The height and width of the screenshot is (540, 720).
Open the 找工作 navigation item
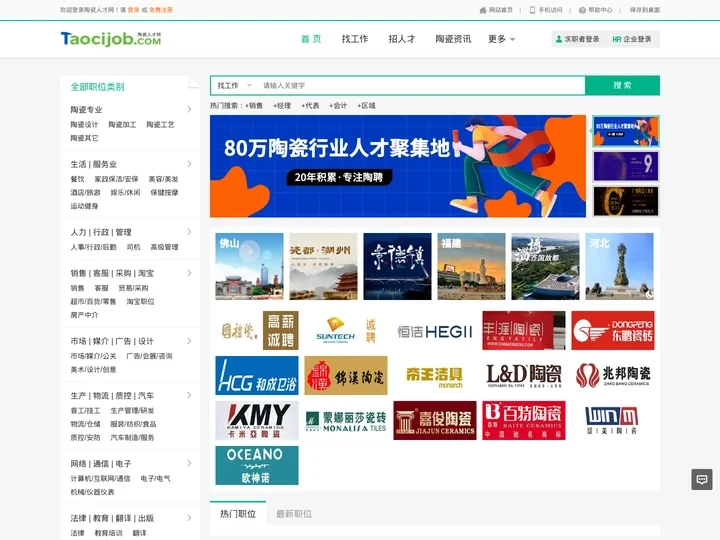[355, 39]
